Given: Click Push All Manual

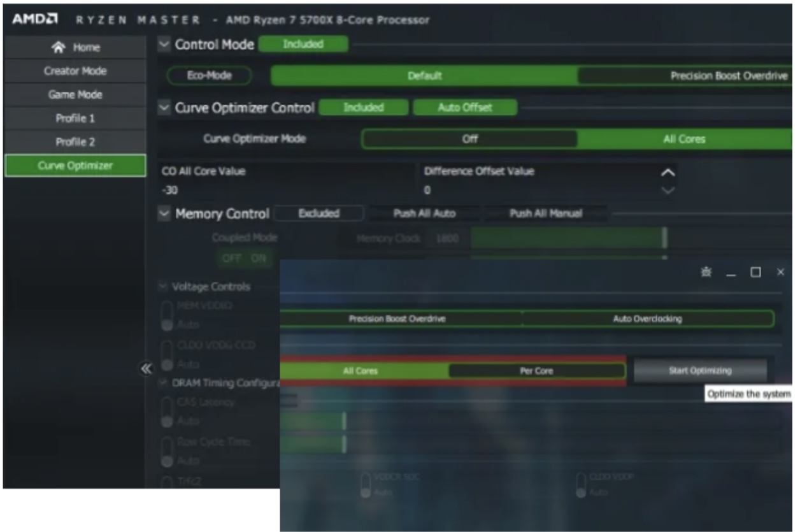Looking at the screenshot, I should 546,214.
